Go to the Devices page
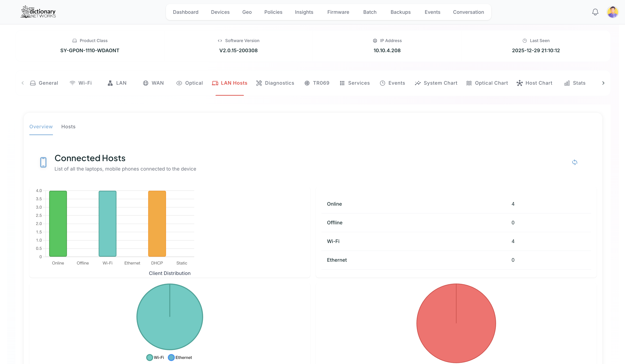 [x=220, y=12]
